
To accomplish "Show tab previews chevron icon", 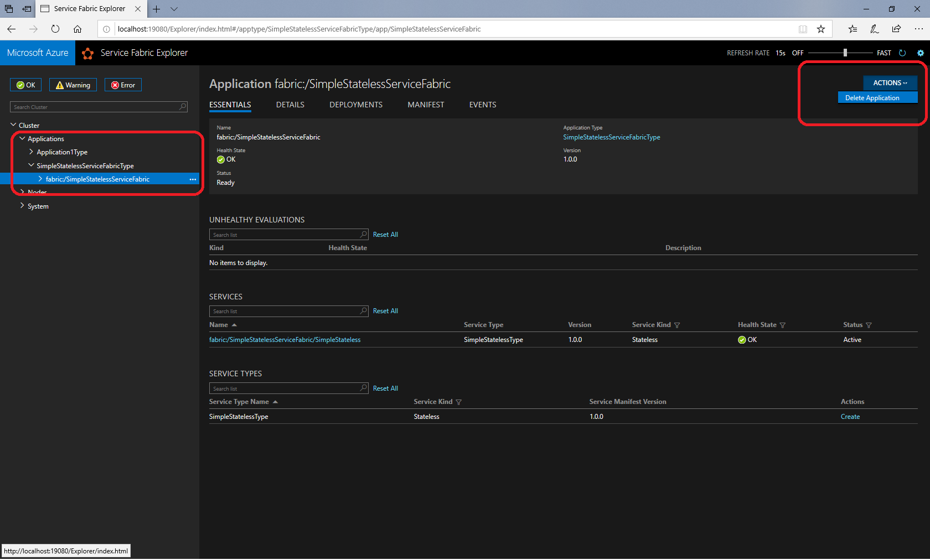I will pyautogui.click(x=174, y=9).
